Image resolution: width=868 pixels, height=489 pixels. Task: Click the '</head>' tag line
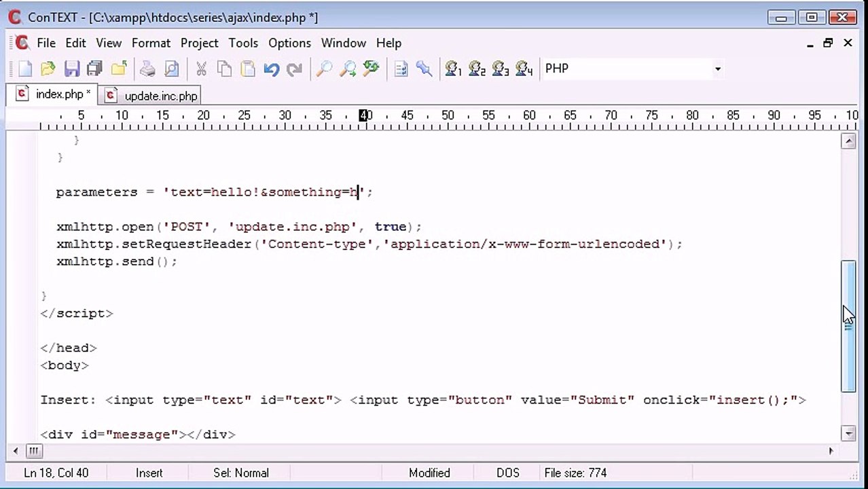(69, 348)
